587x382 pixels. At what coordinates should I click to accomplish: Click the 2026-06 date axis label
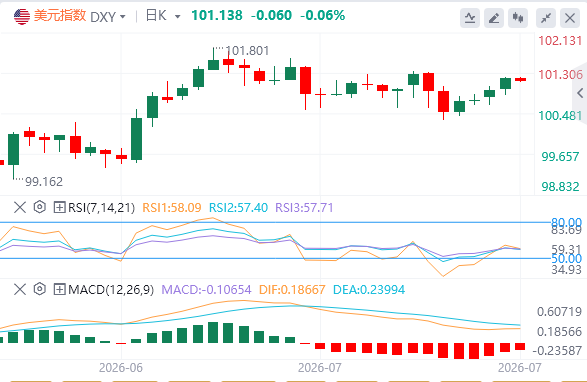(x=121, y=368)
